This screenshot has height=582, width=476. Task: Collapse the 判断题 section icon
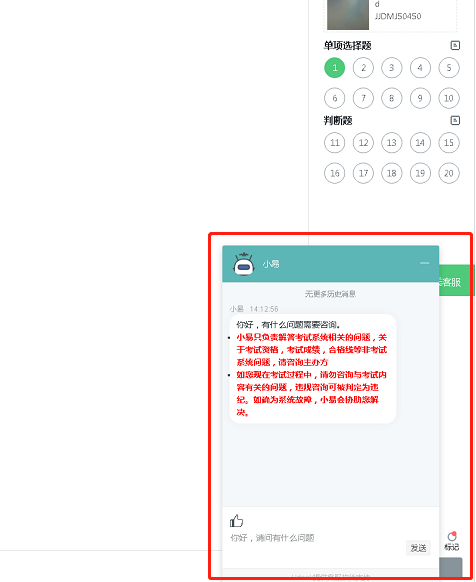tap(455, 120)
